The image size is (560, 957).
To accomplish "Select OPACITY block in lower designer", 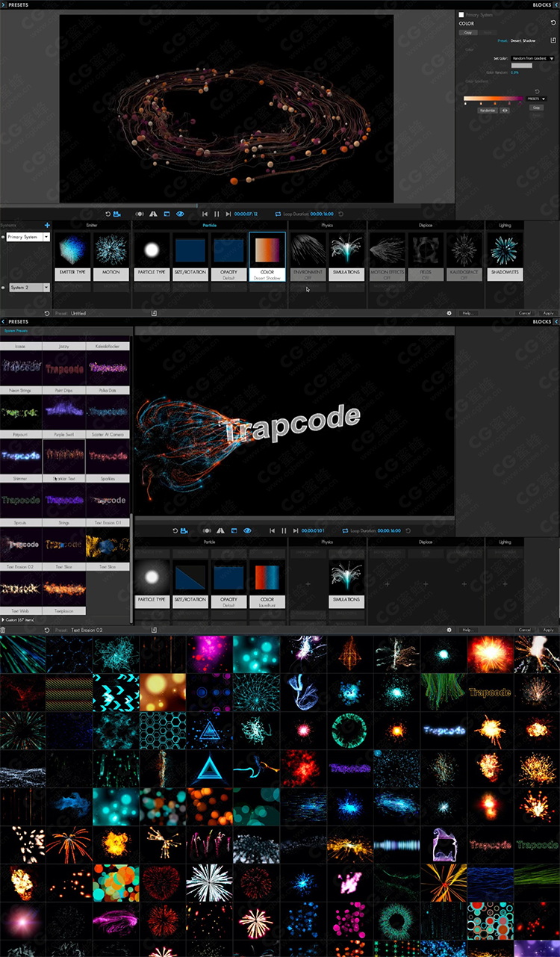I will 229,584.
